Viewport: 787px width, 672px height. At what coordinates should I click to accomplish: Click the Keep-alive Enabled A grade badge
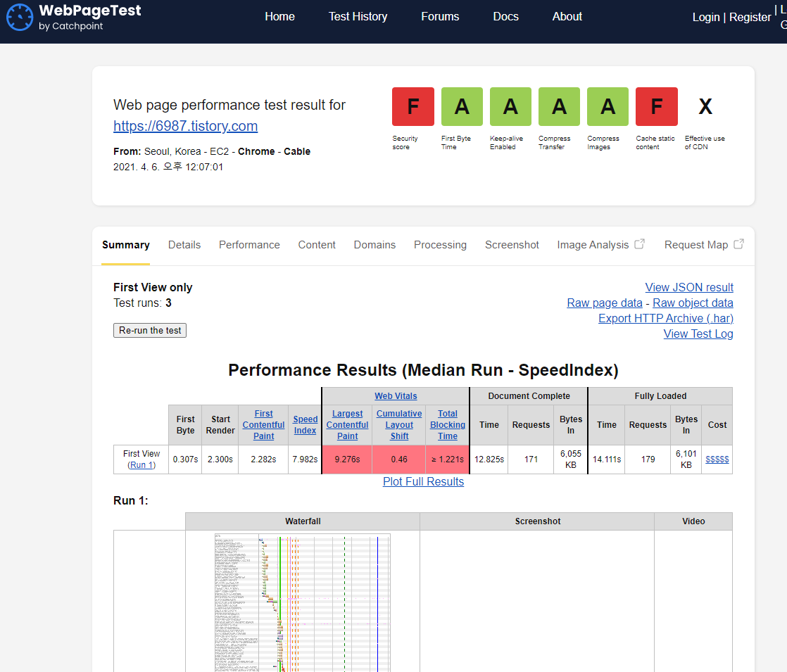point(510,106)
